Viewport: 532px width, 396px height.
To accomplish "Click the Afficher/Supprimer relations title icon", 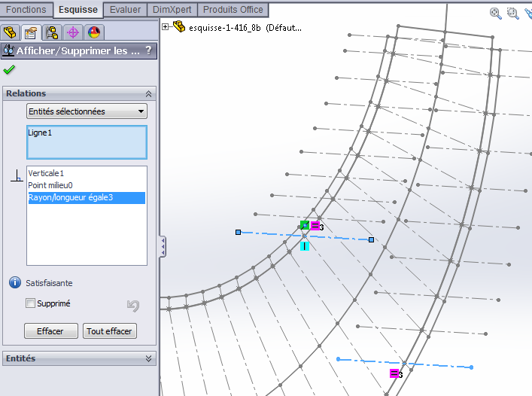I will pyautogui.click(x=8, y=50).
